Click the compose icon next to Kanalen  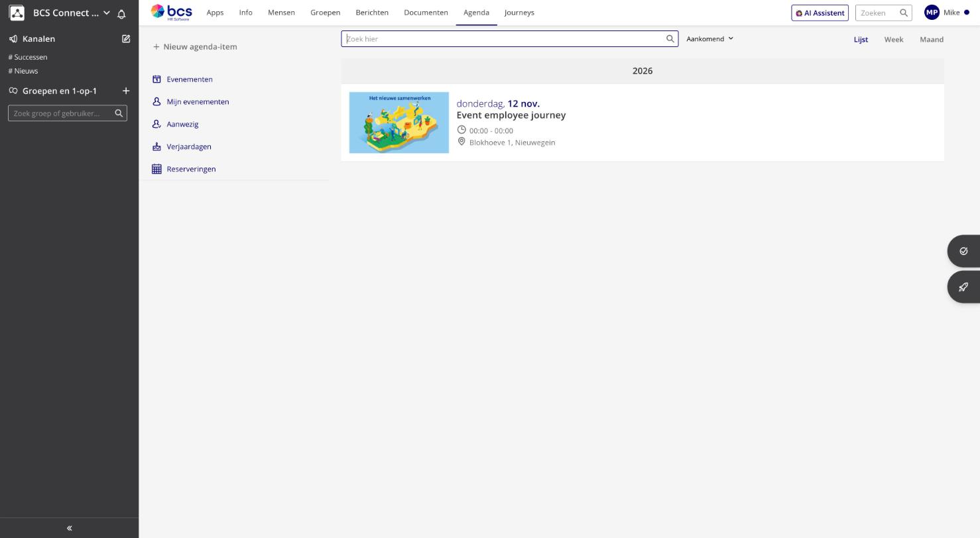[126, 38]
